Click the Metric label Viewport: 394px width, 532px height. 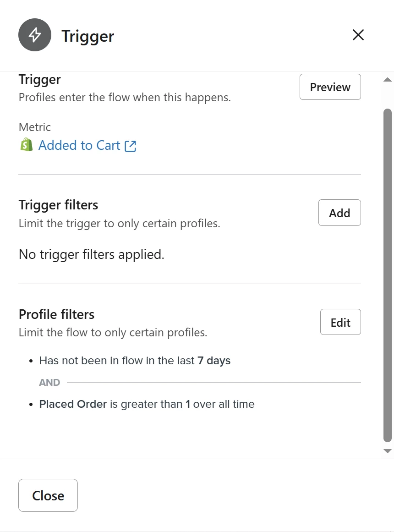[35, 127]
